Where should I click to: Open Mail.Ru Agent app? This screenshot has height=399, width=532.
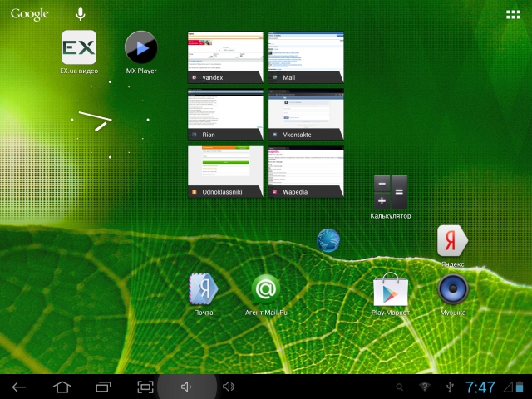click(266, 288)
